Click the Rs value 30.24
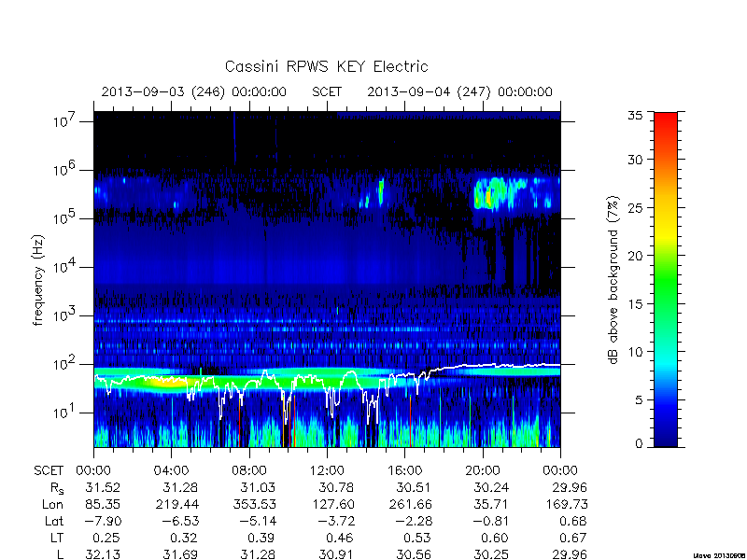747x560 pixels. [491, 487]
